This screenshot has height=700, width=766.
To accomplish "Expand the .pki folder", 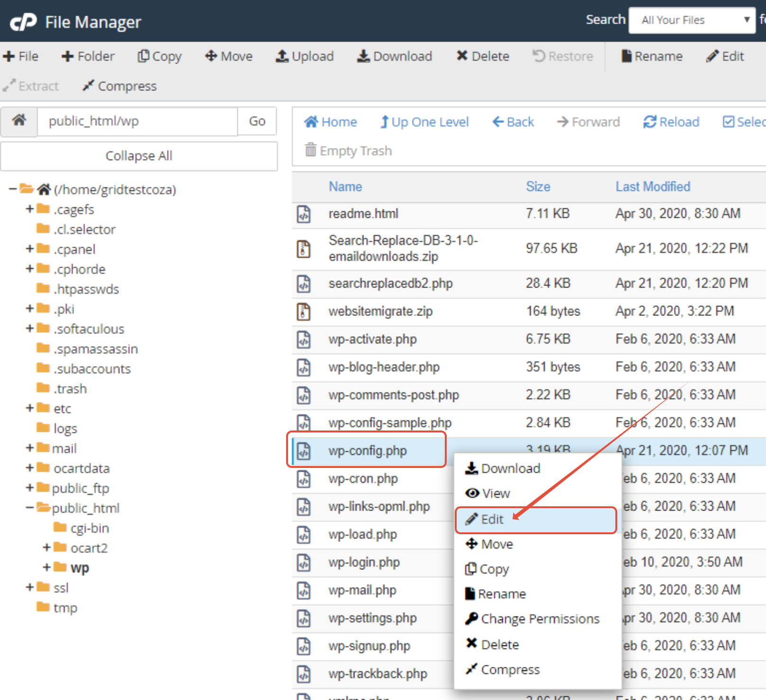I will pos(30,308).
